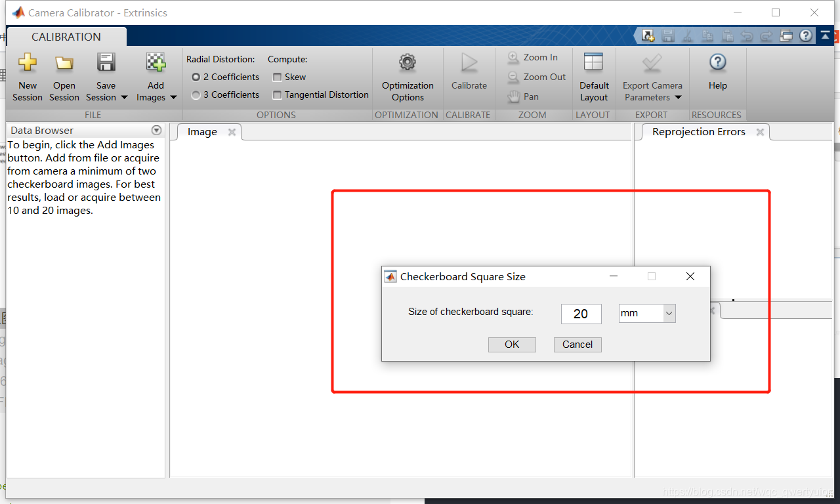This screenshot has height=504, width=840.
Task: Click the copy icon in quick access bar
Action: [707, 36]
